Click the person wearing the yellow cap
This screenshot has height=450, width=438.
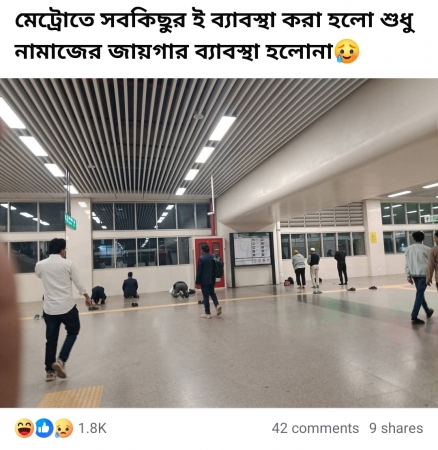point(299,269)
